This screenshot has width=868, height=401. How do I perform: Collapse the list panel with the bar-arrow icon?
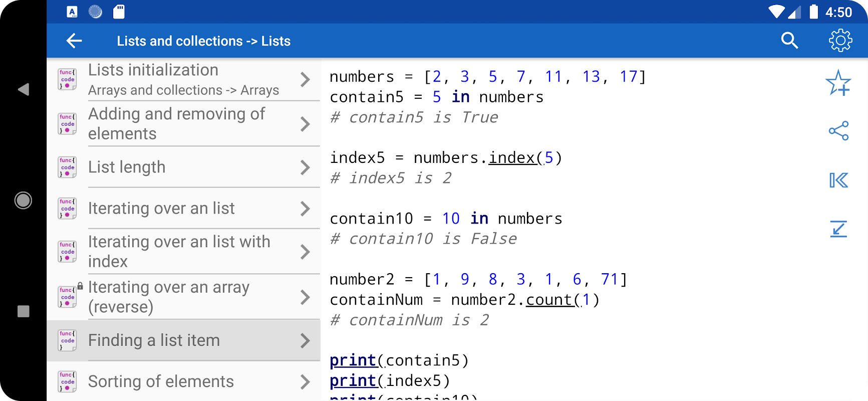[x=838, y=180]
